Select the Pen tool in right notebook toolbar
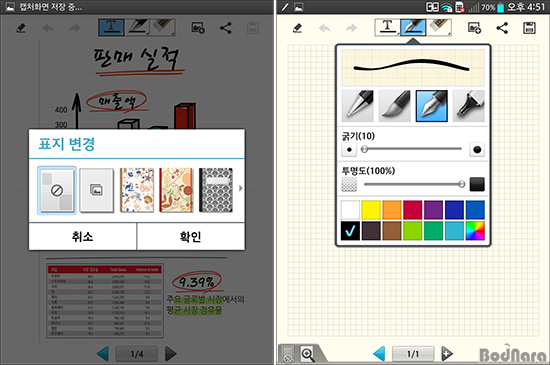Screen dimensions: 550x365 pos(413,27)
